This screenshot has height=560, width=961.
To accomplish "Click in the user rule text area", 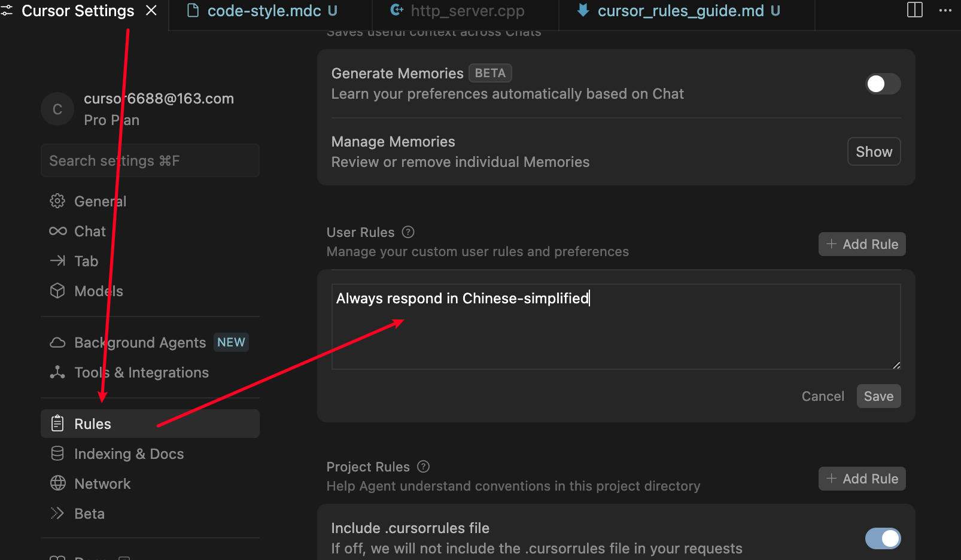I will pyautogui.click(x=616, y=327).
